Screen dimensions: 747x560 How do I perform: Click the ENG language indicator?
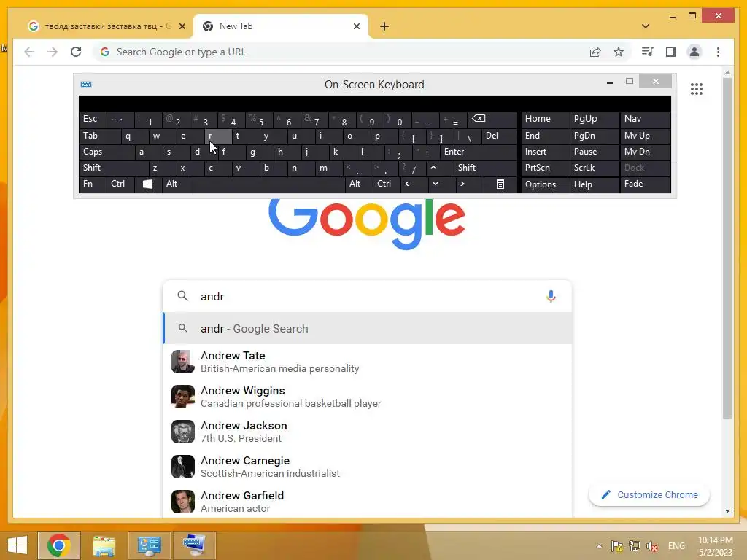[x=676, y=546]
